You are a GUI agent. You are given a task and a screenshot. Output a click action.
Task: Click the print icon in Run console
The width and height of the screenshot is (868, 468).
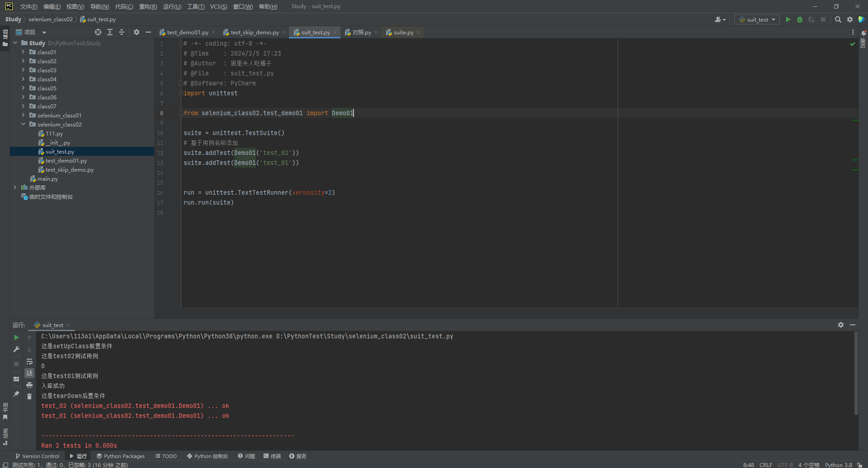[29, 385]
